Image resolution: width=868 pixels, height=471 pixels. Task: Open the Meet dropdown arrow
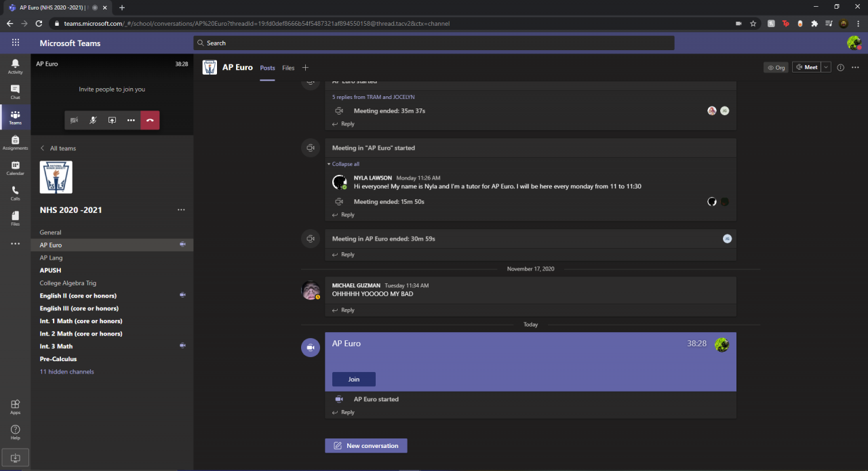tap(826, 67)
